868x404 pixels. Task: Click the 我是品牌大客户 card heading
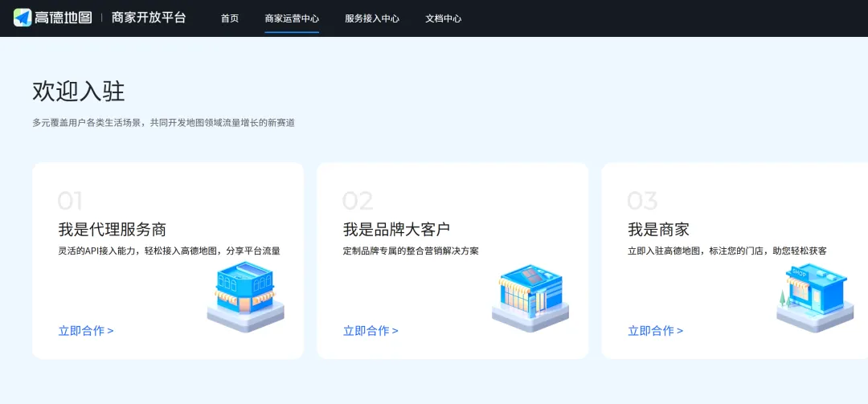(397, 229)
